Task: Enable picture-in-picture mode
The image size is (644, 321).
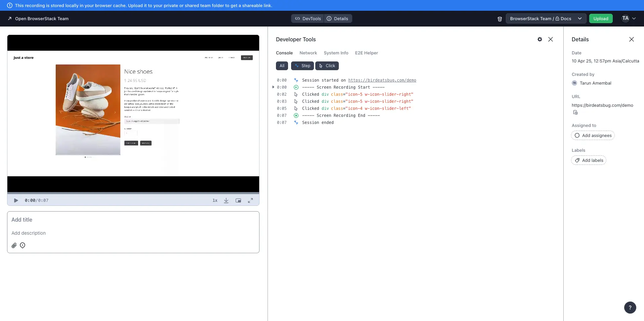Action: click(238, 200)
